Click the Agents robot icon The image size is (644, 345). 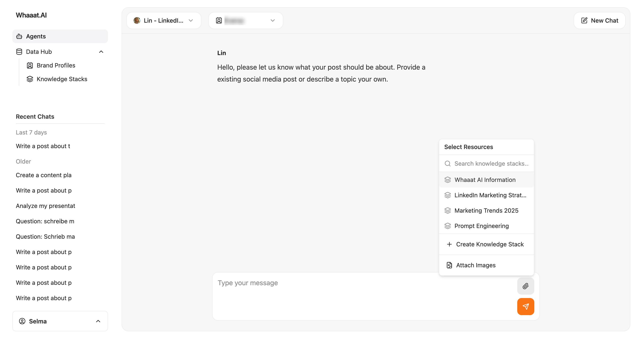click(x=19, y=37)
